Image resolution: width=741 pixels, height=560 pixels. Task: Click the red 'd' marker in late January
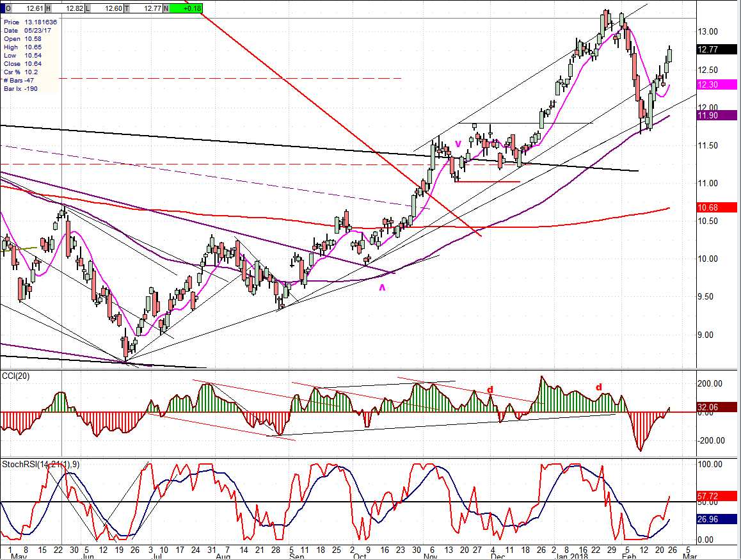(599, 387)
